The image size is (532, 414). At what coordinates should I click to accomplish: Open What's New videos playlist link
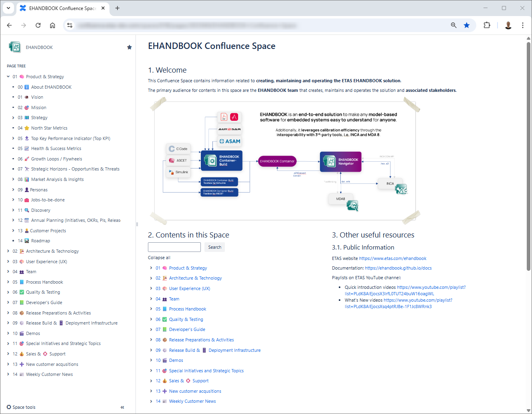coord(398,303)
